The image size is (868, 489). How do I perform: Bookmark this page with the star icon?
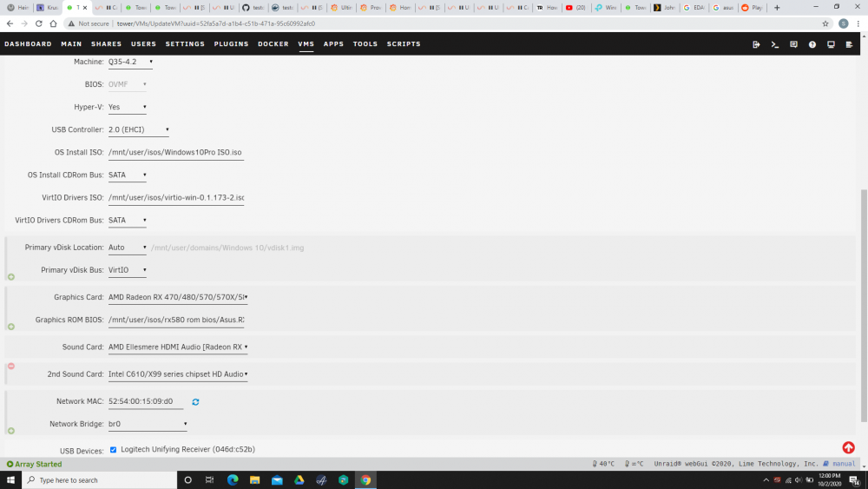tap(825, 23)
